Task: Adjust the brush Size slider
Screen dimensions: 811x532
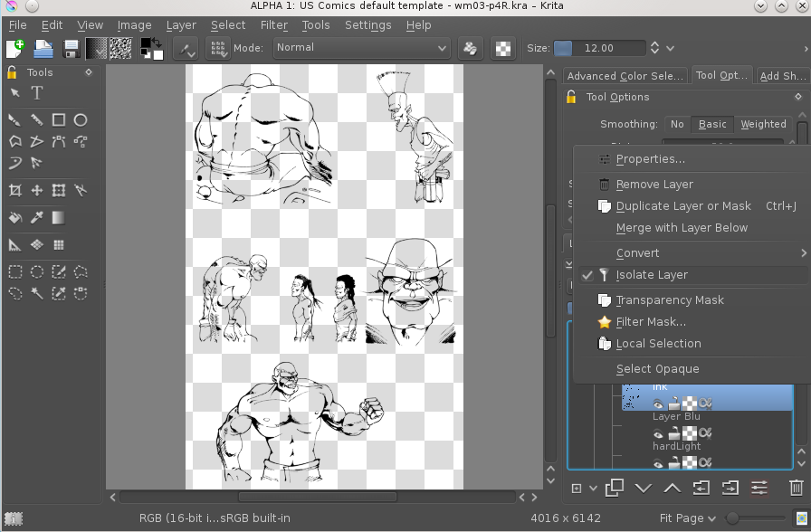Action: point(599,48)
